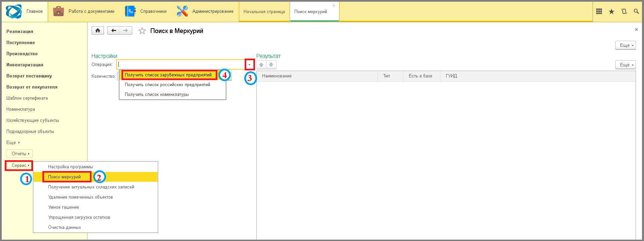
Task: Open Поднадзорные объекты in sidebar
Action: 30,132
